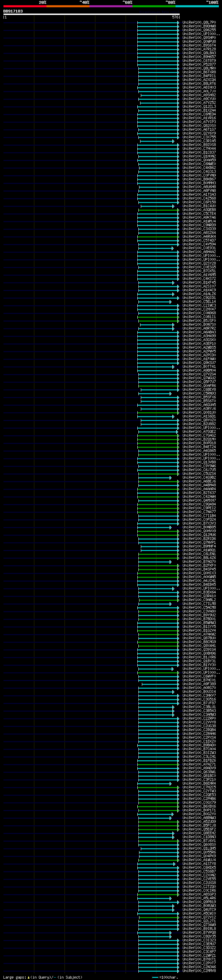This screenshot has height=980, width=222.
Task: Open hit UniRef100_C6MED4
Action: point(199,114)
